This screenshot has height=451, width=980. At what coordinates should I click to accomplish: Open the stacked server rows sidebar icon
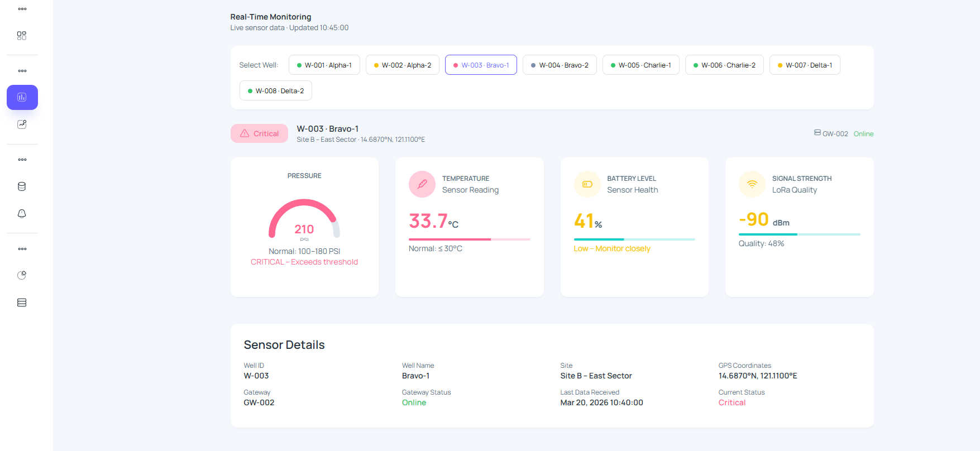pyautogui.click(x=22, y=303)
